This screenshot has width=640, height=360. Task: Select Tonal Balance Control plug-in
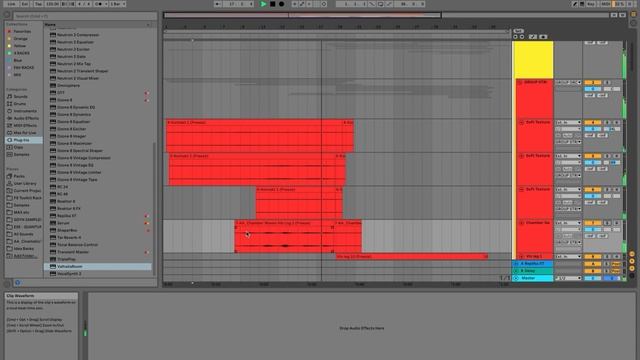pos(98,244)
